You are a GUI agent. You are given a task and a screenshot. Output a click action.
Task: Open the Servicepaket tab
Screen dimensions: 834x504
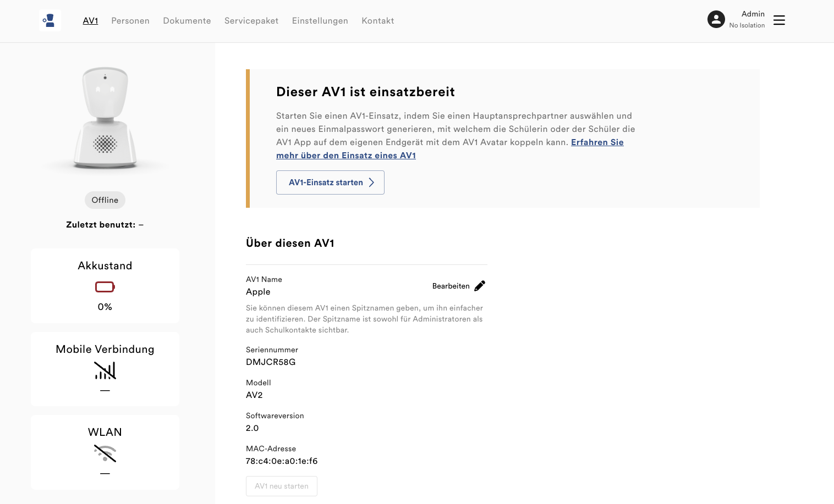(x=251, y=21)
